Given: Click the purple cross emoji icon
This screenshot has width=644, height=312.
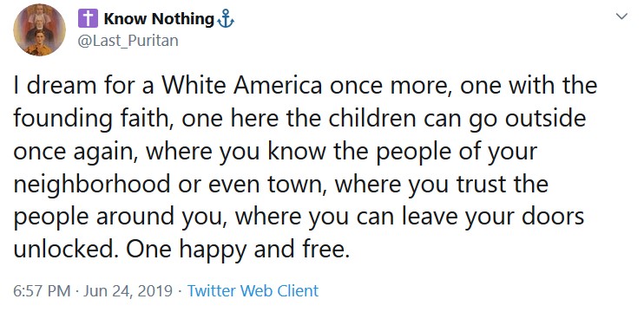Looking at the screenshot, I should 88,18.
